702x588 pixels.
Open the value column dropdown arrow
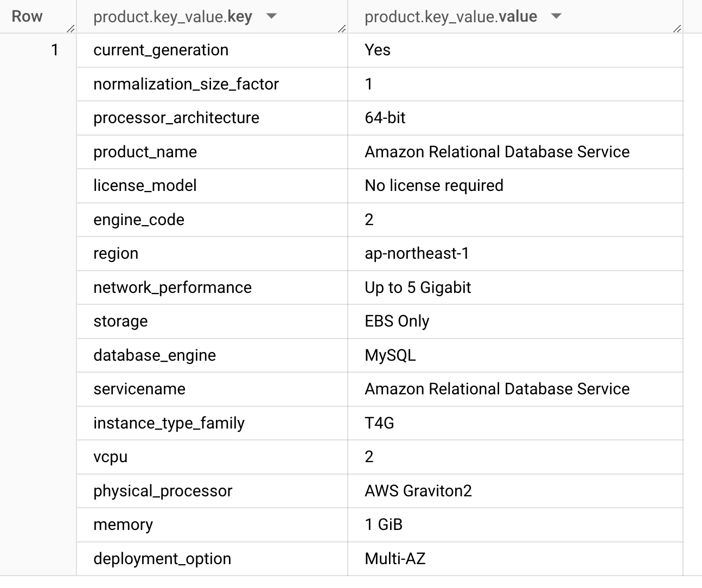click(x=556, y=16)
